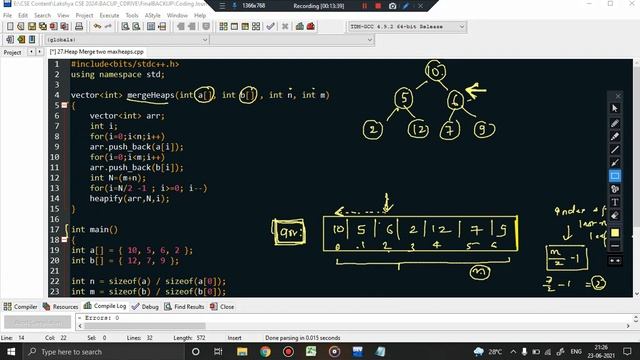Click the Open file toolbar icon
This screenshot has height=360, width=640.
point(21,26)
